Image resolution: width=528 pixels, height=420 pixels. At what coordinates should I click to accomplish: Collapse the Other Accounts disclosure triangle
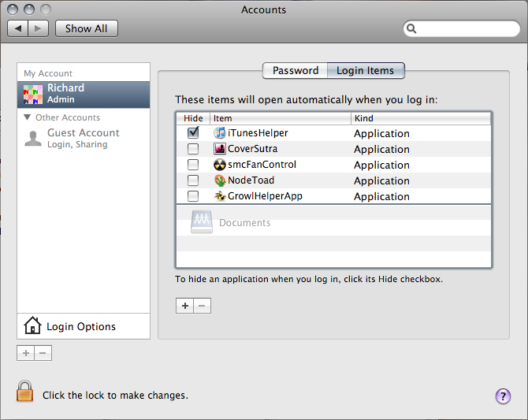pos(28,117)
